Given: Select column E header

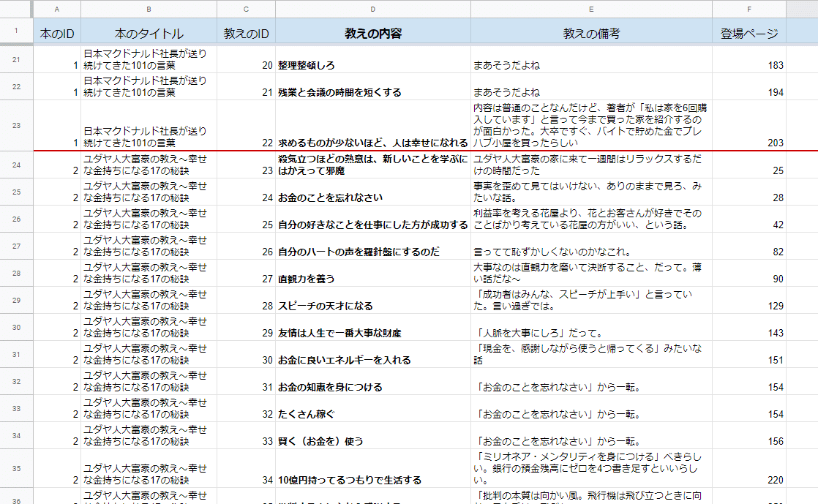Looking at the screenshot, I should pyautogui.click(x=591, y=9).
